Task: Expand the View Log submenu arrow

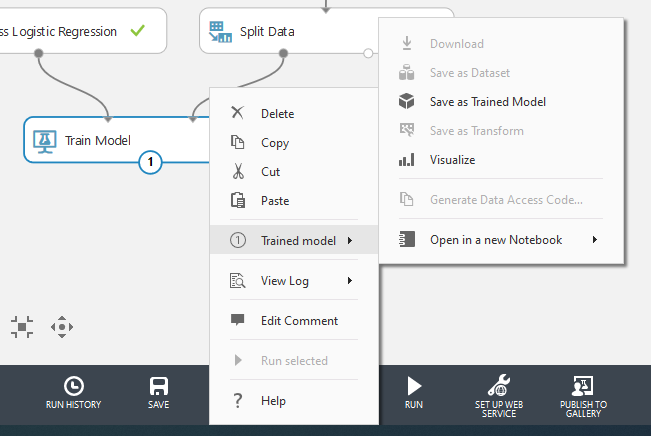Action: click(350, 281)
